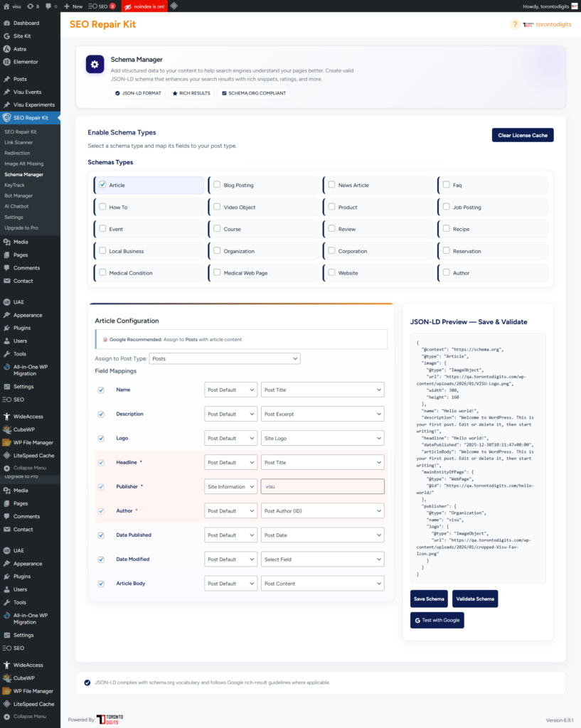Click the Schema Manager gear icon
The width and height of the screenshot is (581, 728).
tap(95, 65)
